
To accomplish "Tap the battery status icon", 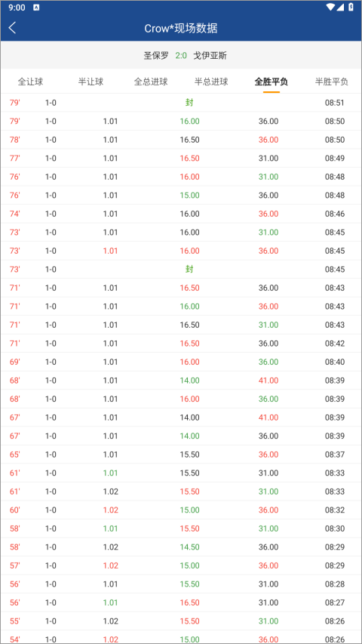I will 351,8.
